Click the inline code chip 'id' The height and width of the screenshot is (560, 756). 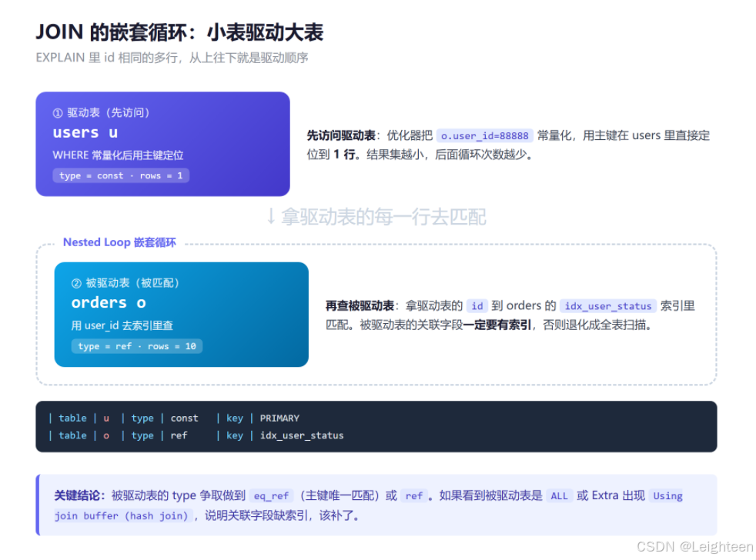tap(477, 306)
